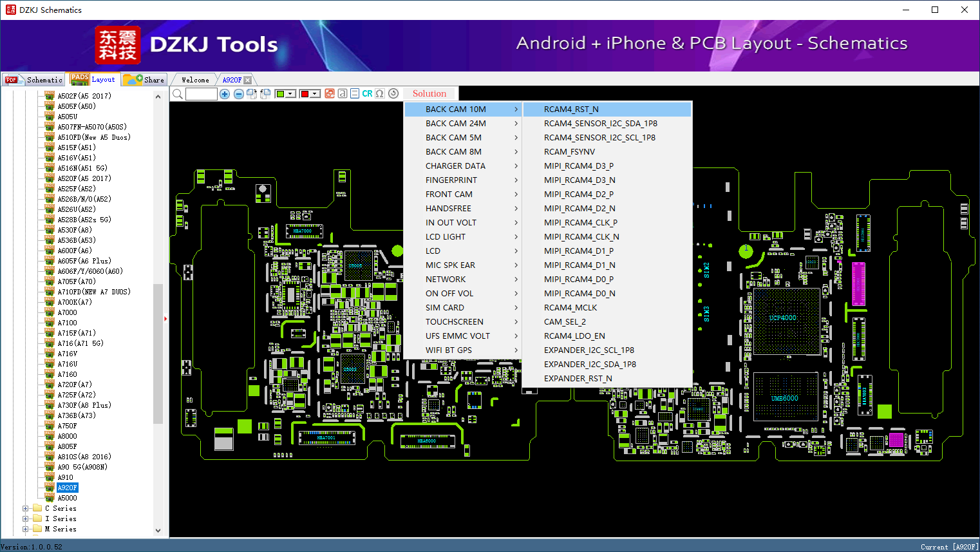Open the Share tab
Image resolution: width=980 pixels, height=552 pixels.
144,80
